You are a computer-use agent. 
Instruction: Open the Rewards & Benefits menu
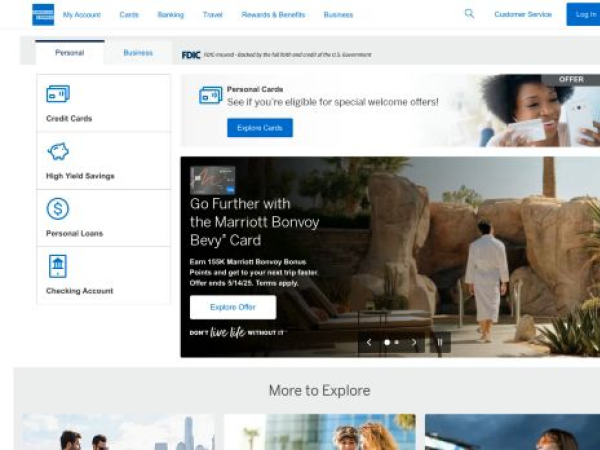coord(273,15)
